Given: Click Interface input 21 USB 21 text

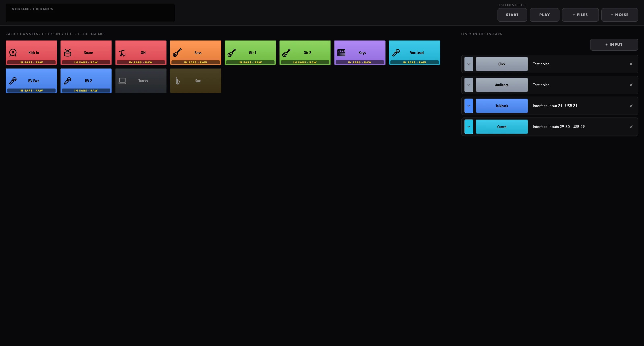Looking at the screenshot, I should [555, 106].
